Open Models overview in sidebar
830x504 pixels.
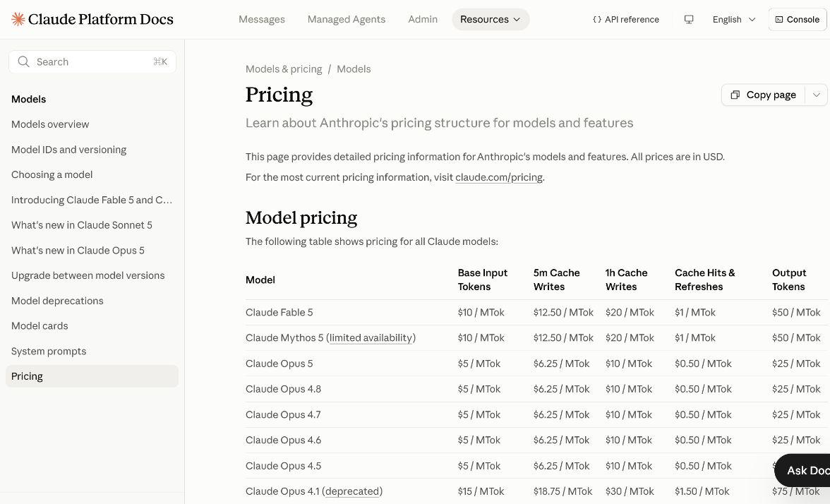50,124
